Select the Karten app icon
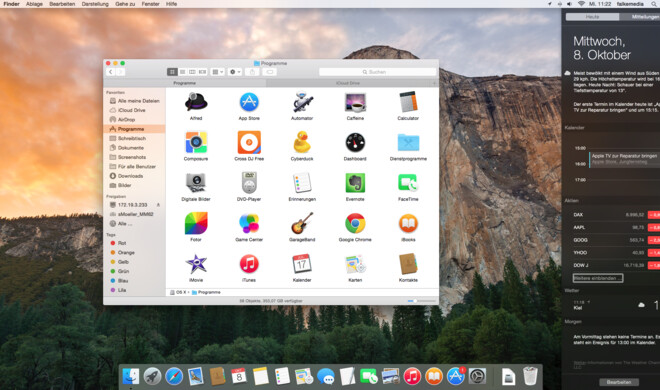 [355, 264]
